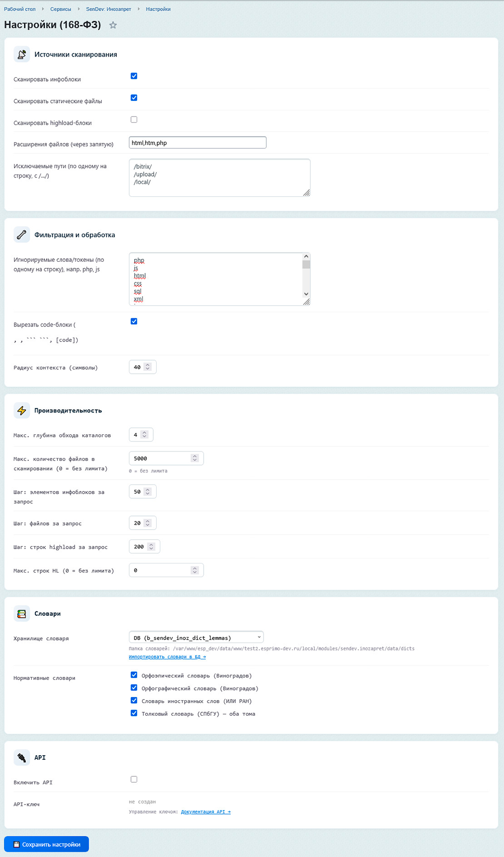Enable scanning of highload-blocks
Screen dimensions: 504x857
[134, 120]
